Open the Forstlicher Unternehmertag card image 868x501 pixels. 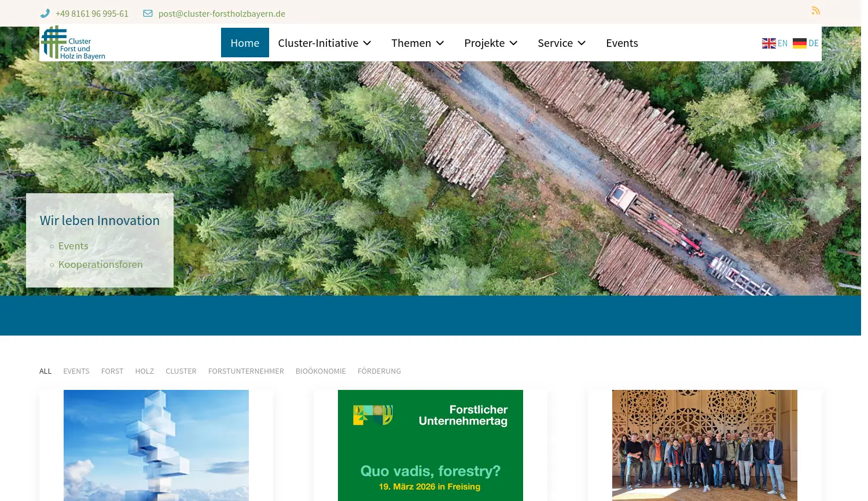431,445
